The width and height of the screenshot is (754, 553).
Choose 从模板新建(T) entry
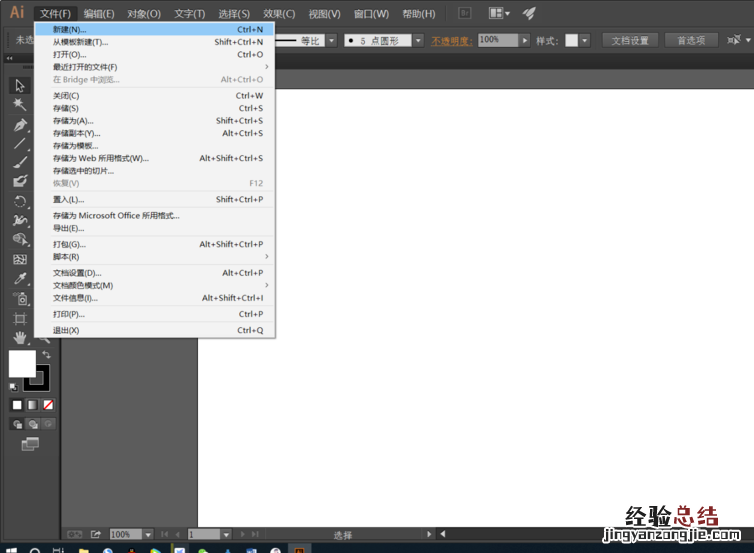coord(155,42)
